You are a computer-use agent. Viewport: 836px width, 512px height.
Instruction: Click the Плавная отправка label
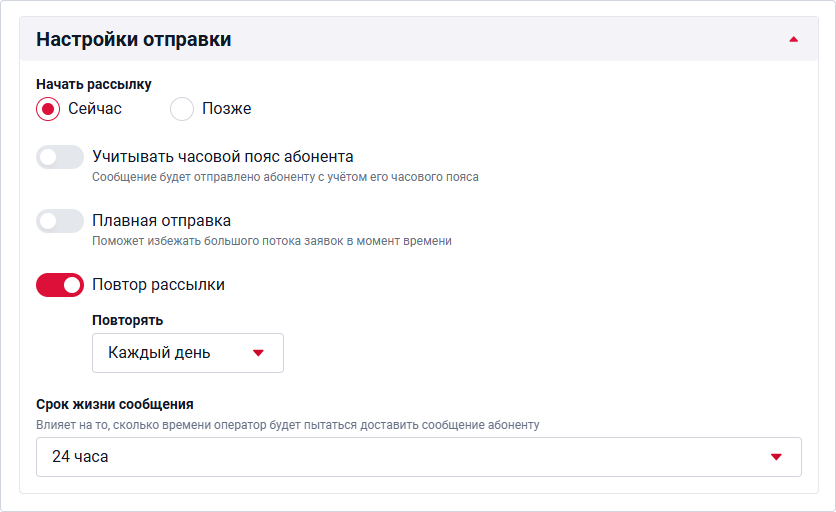point(161,221)
